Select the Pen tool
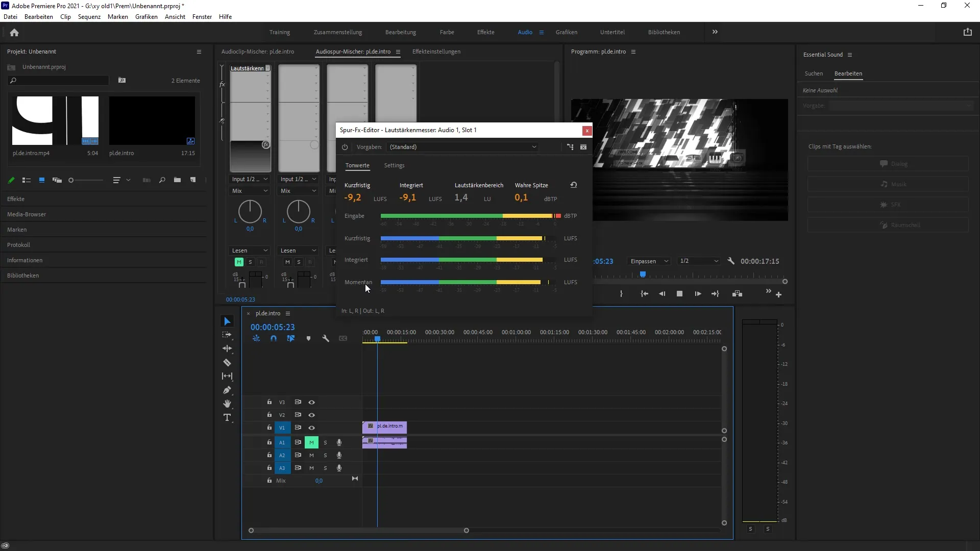The width and height of the screenshot is (980, 551). 227,390
